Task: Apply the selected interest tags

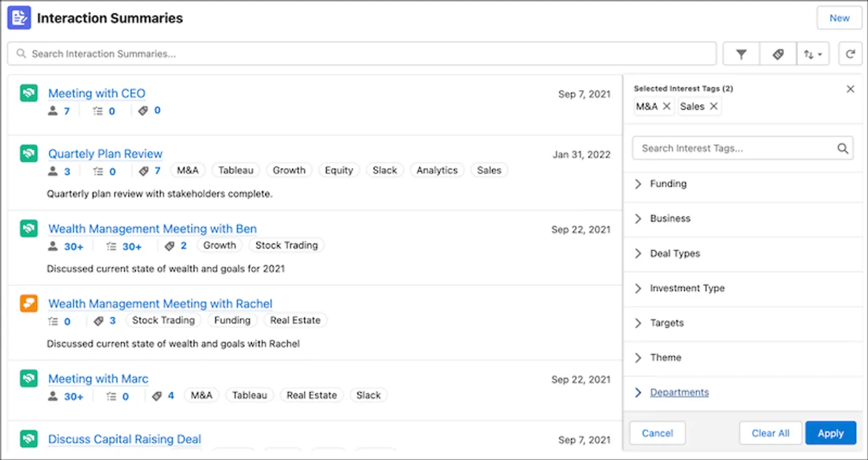Action: (830, 433)
